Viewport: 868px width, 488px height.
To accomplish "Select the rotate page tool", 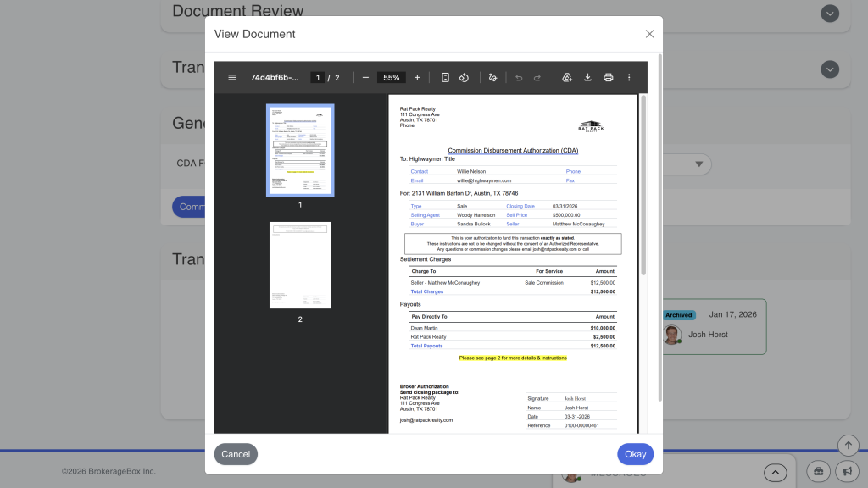I will point(464,77).
